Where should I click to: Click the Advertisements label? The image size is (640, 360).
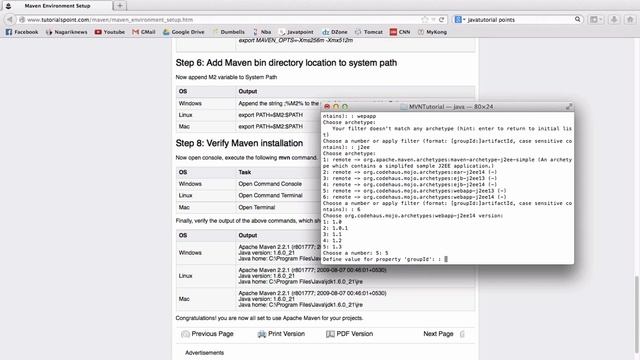(204, 353)
